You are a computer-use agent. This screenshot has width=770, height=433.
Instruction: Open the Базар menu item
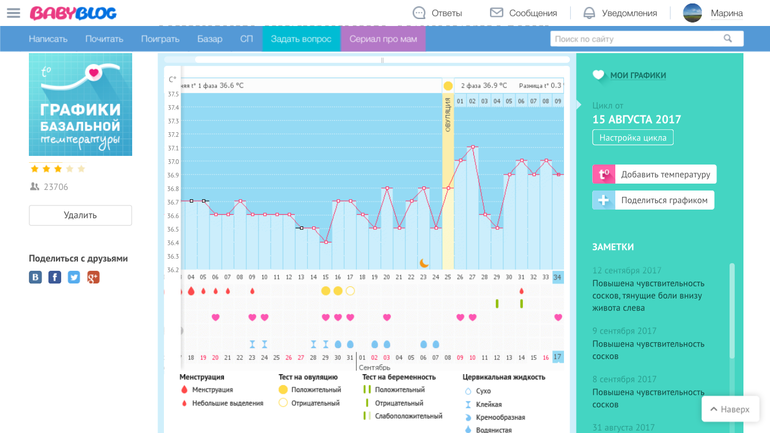click(210, 39)
